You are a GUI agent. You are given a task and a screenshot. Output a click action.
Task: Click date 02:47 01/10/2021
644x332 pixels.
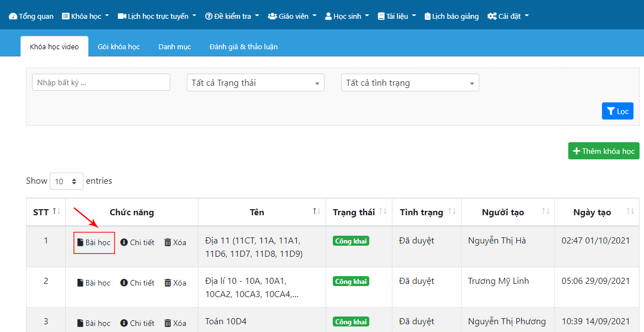pyautogui.click(x=595, y=240)
